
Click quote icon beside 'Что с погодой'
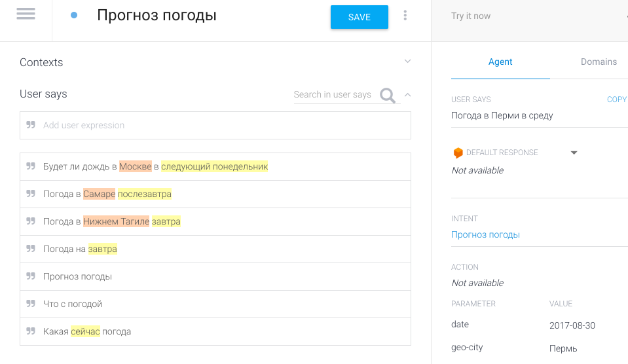pyautogui.click(x=31, y=304)
